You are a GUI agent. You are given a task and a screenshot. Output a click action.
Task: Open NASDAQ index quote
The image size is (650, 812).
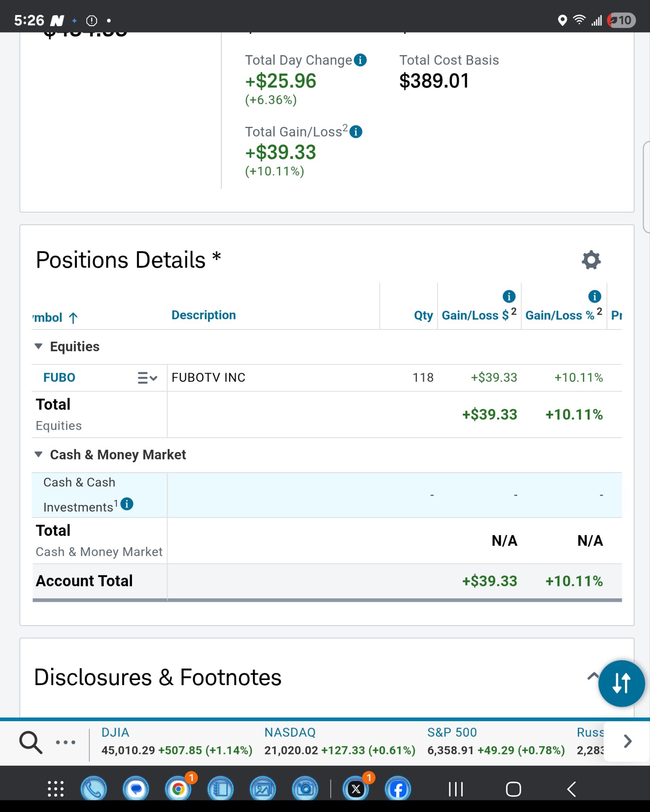point(340,741)
